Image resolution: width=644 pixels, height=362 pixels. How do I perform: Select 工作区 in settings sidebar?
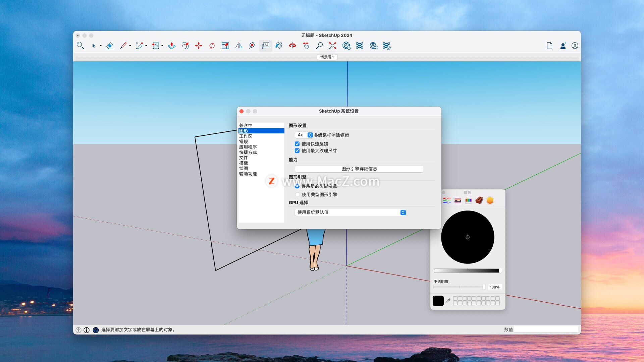[261, 136]
